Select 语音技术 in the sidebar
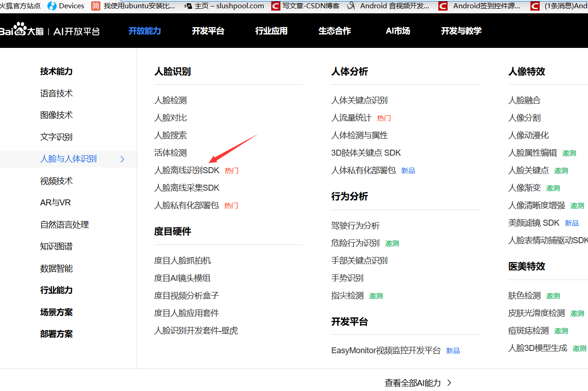This screenshot has width=588, height=391. coord(56,93)
